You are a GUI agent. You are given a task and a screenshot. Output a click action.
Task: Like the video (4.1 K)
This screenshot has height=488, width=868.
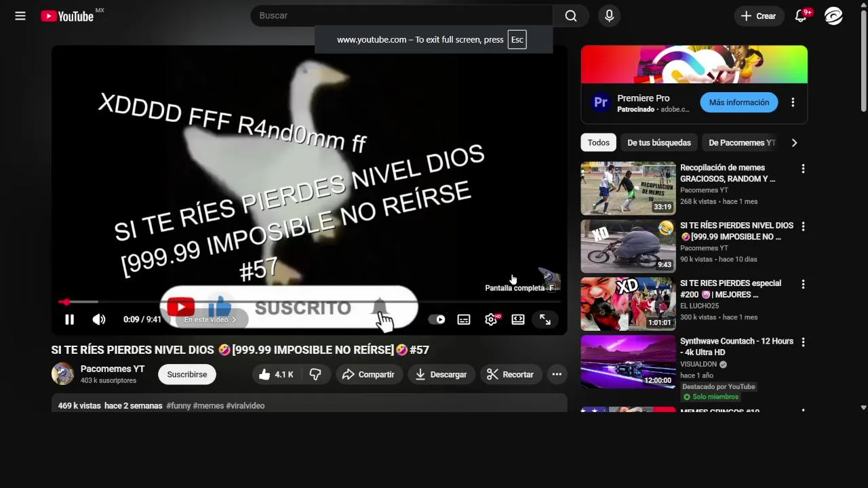click(275, 374)
